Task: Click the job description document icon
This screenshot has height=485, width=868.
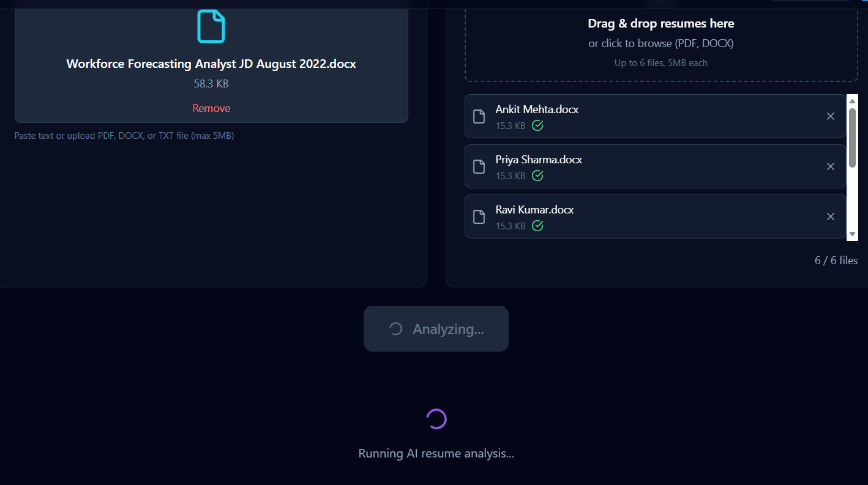Action: click(211, 26)
